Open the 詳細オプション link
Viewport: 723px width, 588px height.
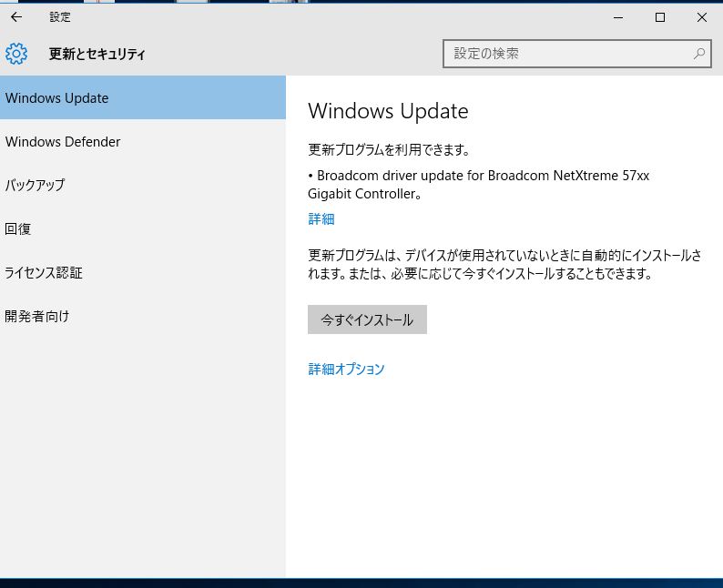click(x=346, y=369)
